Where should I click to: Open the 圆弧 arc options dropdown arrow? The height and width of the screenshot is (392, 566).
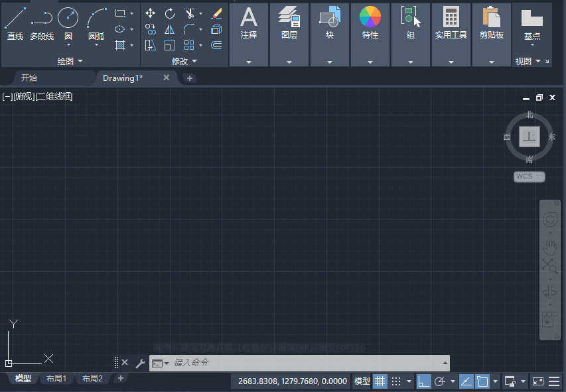click(x=96, y=45)
